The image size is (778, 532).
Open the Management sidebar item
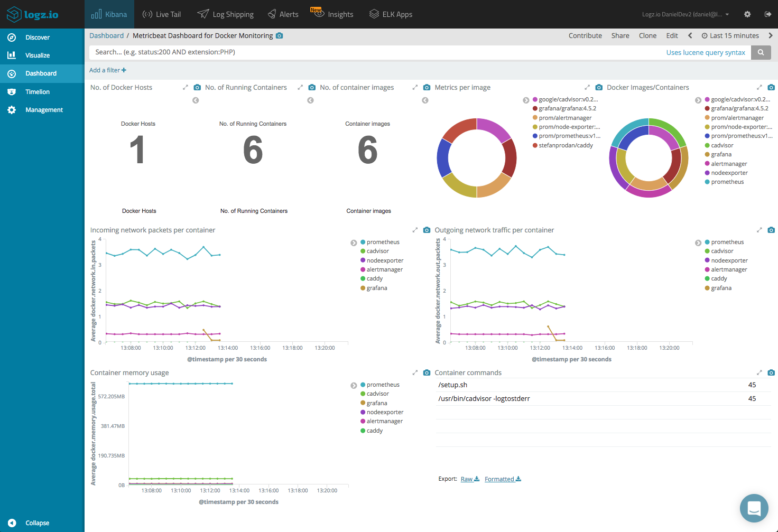click(x=44, y=110)
